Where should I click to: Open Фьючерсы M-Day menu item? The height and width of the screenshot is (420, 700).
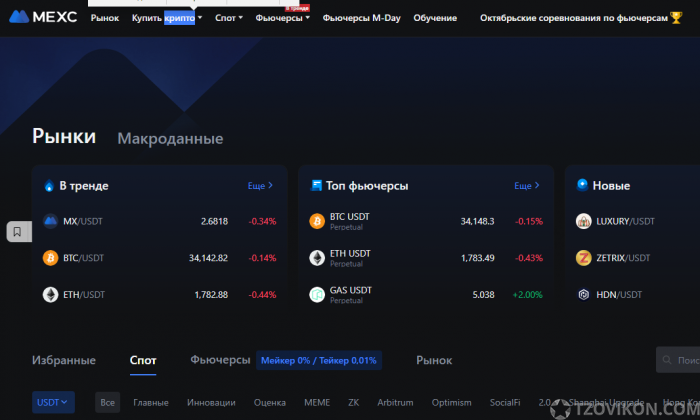click(362, 18)
